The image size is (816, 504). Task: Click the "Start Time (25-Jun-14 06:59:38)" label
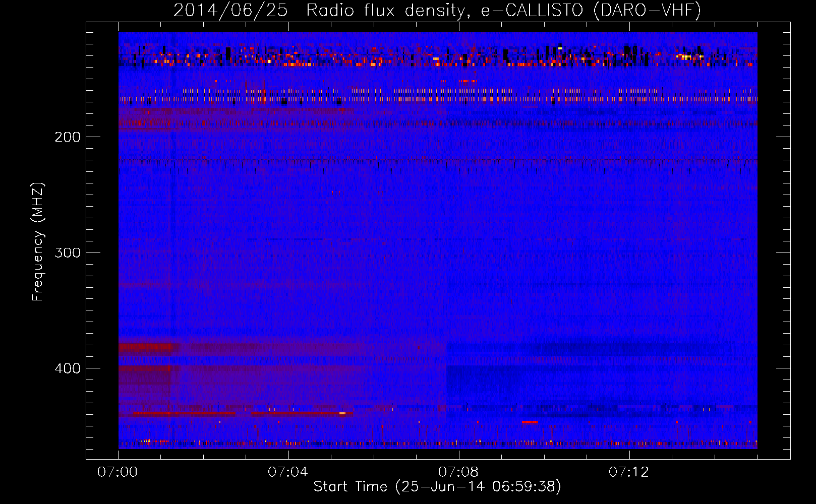point(437,487)
